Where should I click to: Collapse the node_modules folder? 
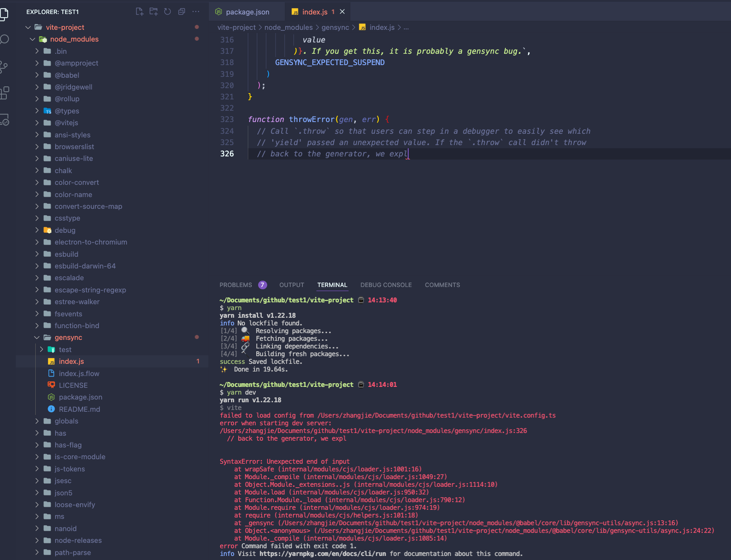33,39
